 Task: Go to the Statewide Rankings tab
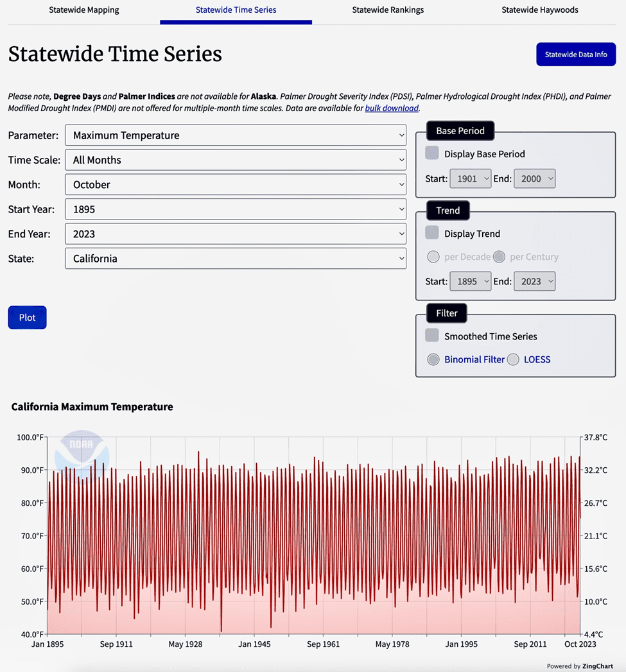point(388,10)
